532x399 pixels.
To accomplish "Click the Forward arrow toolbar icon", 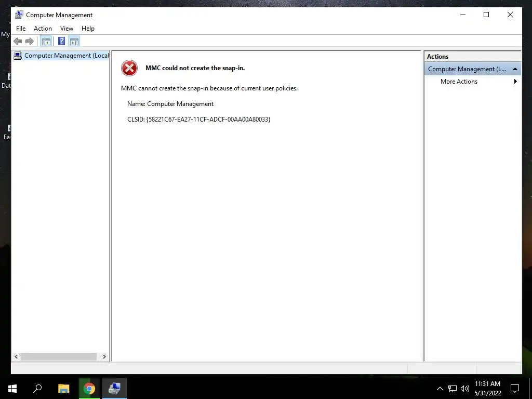I will 30,42.
